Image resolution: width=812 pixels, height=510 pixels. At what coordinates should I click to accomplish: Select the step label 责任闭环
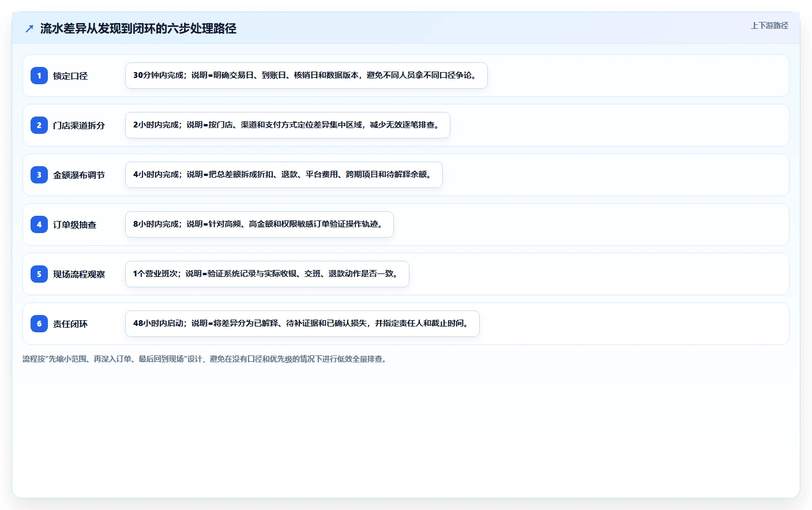coord(70,324)
